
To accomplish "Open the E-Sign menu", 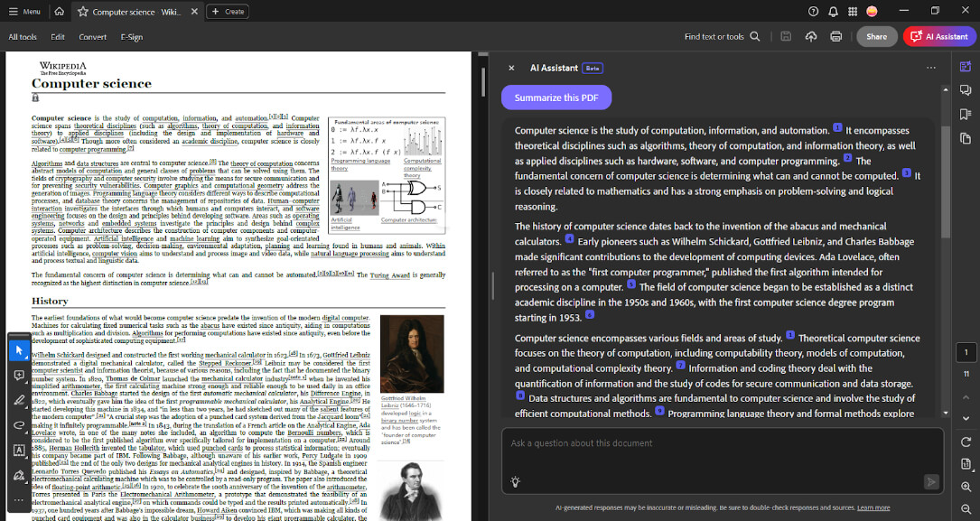I will pos(131,37).
